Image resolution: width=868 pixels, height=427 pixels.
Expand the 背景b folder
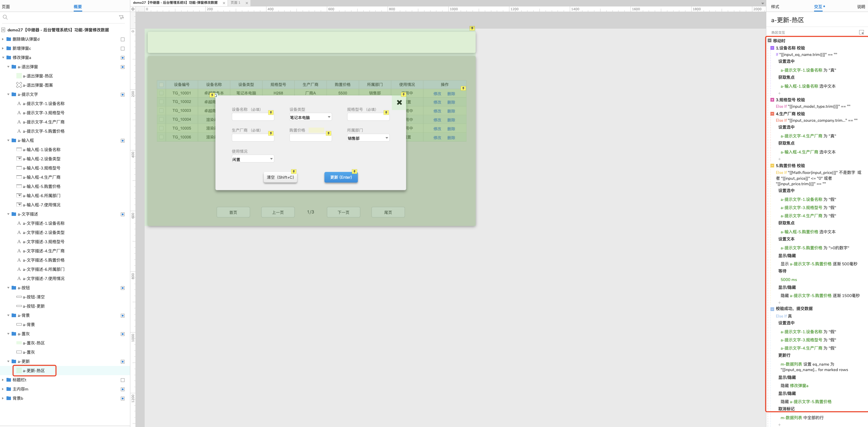click(x=3, y=398)
